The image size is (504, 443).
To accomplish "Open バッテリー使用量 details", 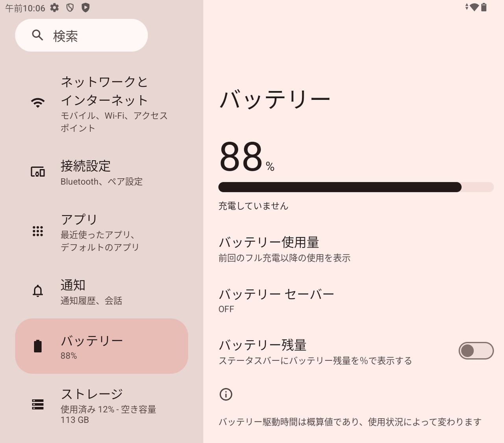I will pyautogui.click(x=284, y=249).
